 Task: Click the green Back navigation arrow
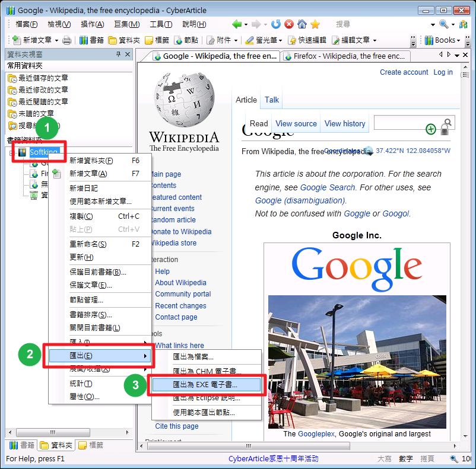pyautogui.click(x=237, y=24)
